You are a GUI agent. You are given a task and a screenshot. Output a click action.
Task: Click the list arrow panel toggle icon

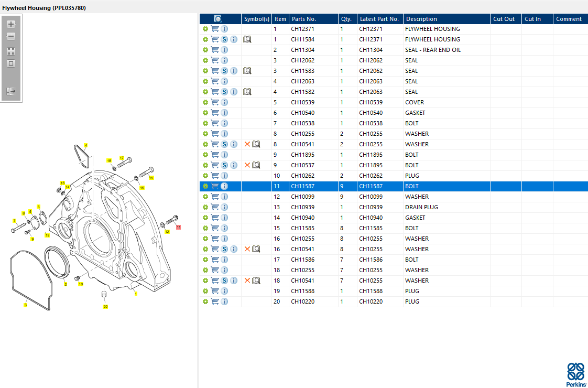point(11,91)
